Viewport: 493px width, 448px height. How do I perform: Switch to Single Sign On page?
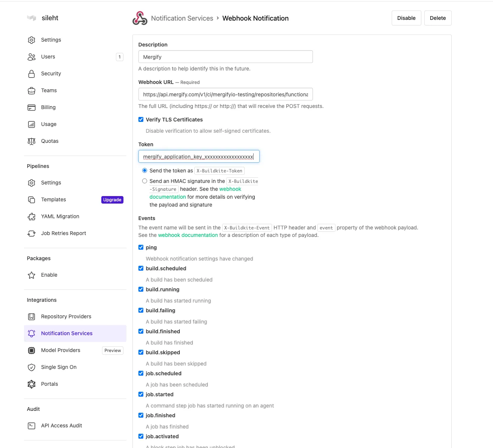(x=59, y=367)
